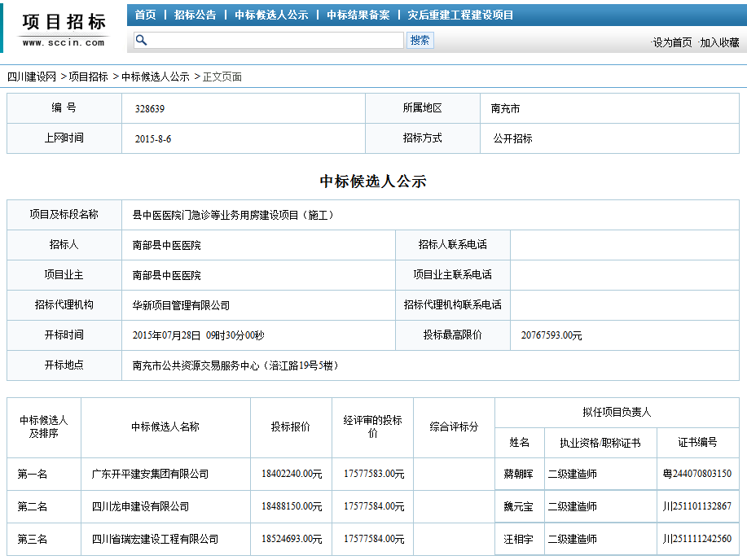This screenshot has height=560, width=747.
Task: Open the 首页 menu item
Action: click(146, 15)
